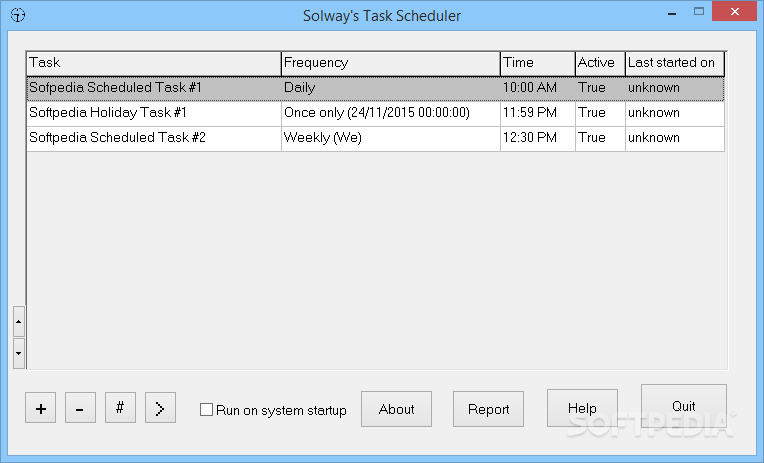
Task: Click the Weekly (We) cell
Action: tap(391, 138)
